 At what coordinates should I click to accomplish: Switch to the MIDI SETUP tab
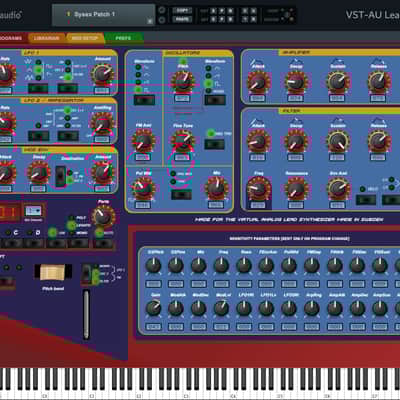[85, 38]
